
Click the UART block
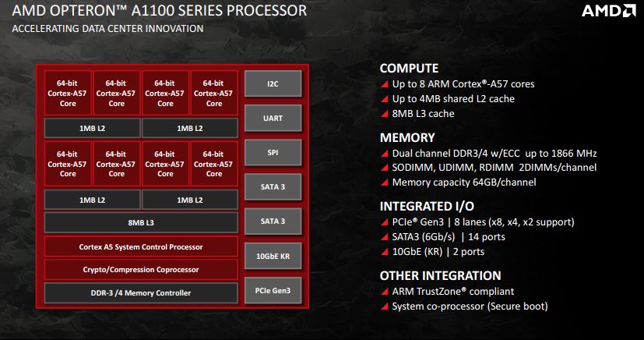pyautogui.click(x=273, y=118)
